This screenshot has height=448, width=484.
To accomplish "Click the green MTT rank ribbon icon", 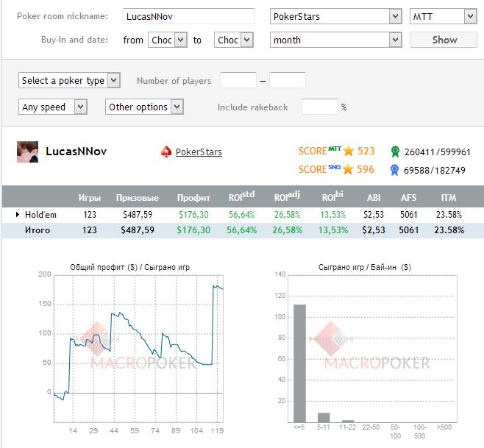I will (x=395, y=152).
